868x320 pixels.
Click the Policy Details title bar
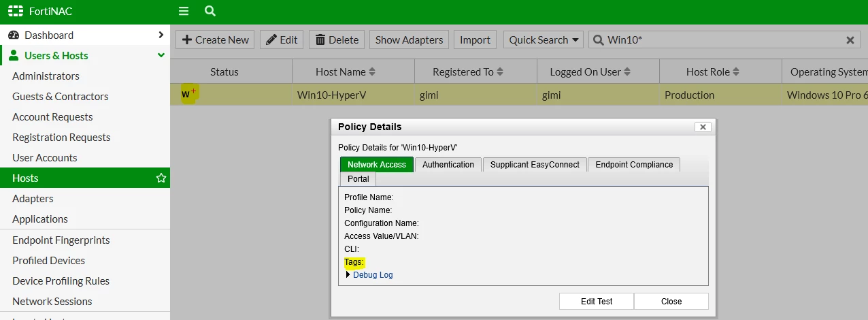[x=522, y=127]
